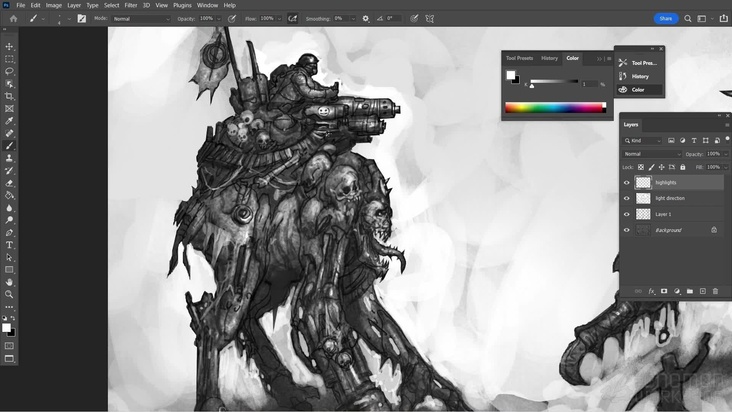Swap foreground and background colors
The width and height of the screenshot is (732, 412).
[13, 318]
